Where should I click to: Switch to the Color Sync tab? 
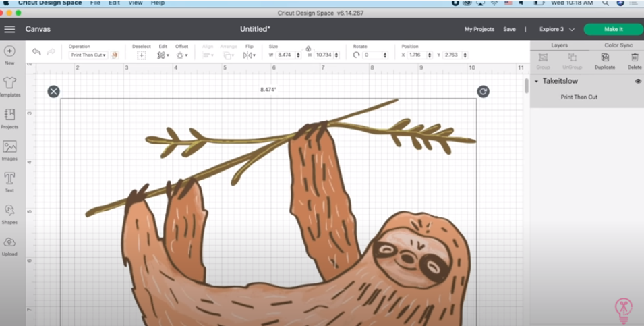pyautogui.click(x=618, y=45)
